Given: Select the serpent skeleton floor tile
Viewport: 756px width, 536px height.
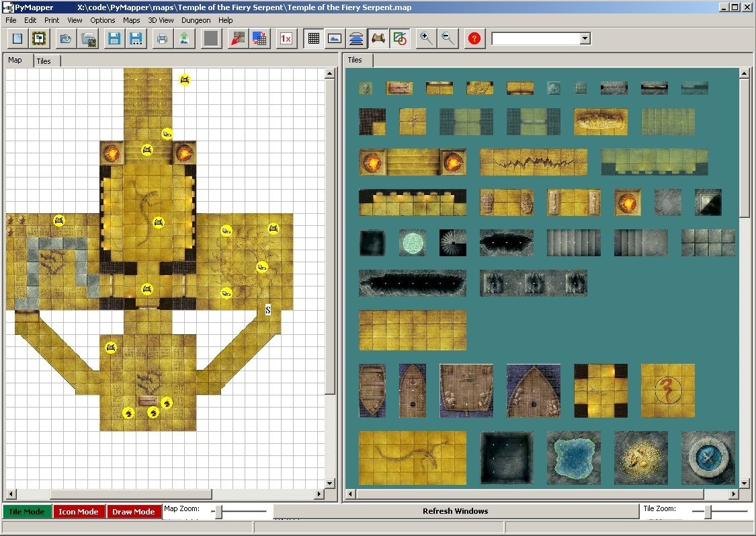Looking at the screenshot, I should click(x=412, y=458).
